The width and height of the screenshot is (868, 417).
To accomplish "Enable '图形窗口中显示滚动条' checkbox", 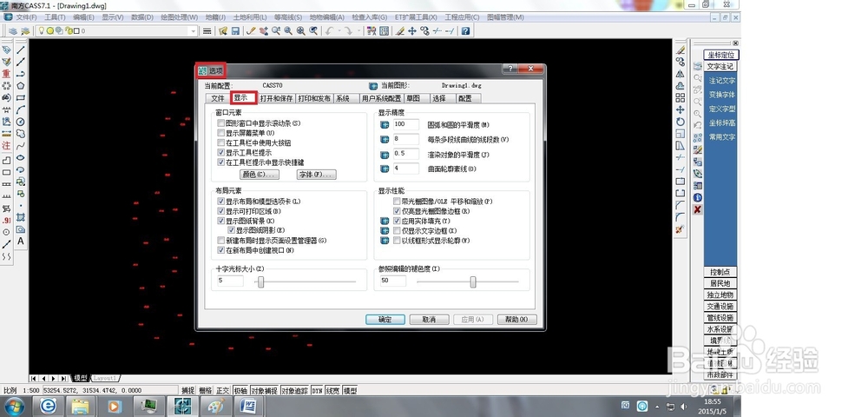I will tap(221, 123).
